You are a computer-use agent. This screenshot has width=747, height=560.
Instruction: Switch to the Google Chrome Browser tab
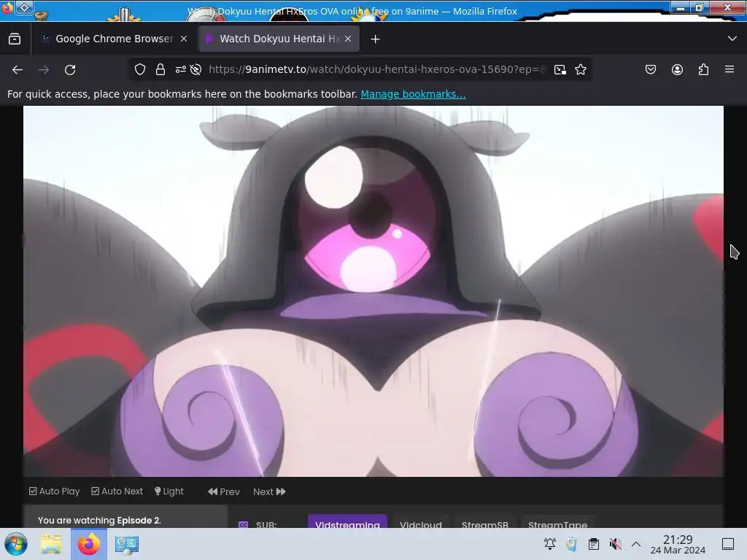[x=113, y=39]
